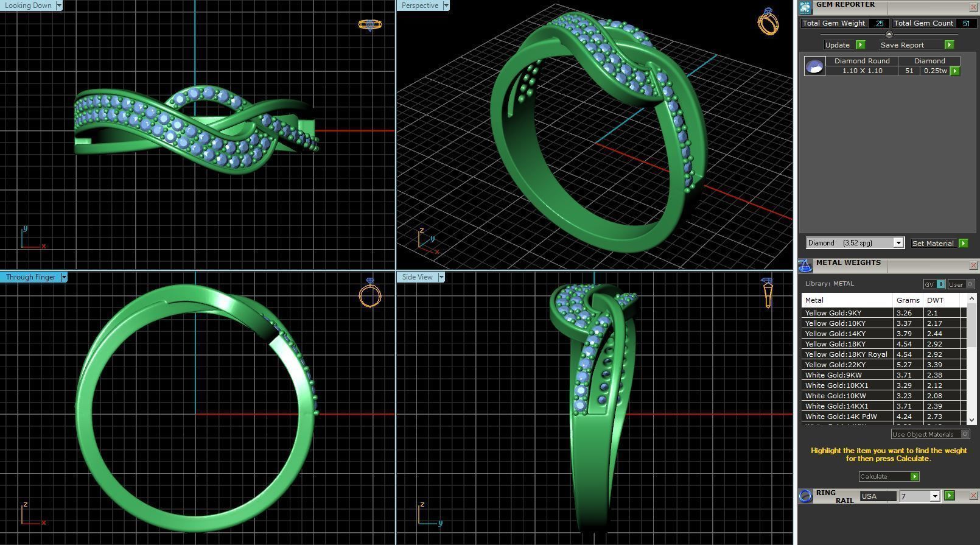The image size is (980, 545).
Task: Select the White Gold:14K PdW row
Action: (884, 417)
